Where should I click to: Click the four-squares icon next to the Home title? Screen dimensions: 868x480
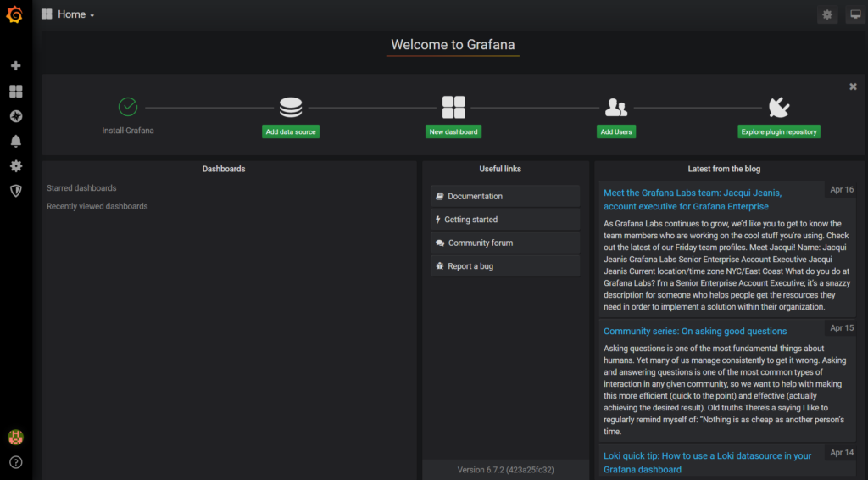click(47, 14)
